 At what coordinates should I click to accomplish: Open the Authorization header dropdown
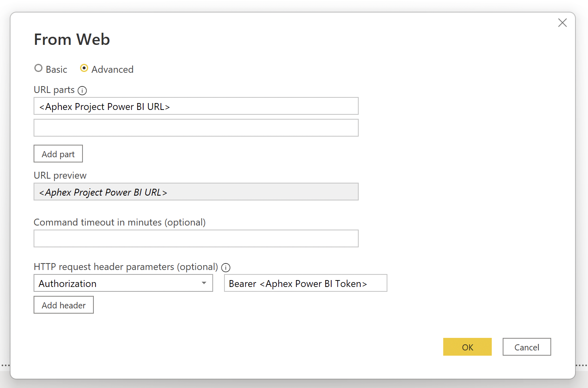[x=204, y=283]
